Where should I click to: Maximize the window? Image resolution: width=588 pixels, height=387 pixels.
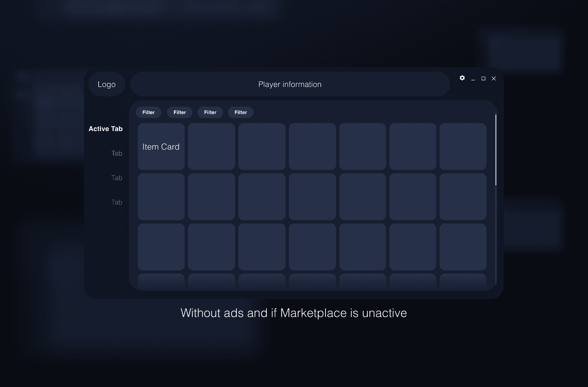[x=483, y=78]
